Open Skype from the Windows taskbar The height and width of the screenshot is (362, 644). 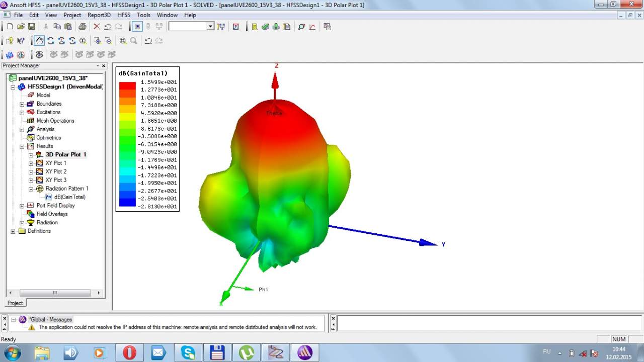tap(188, 352)
